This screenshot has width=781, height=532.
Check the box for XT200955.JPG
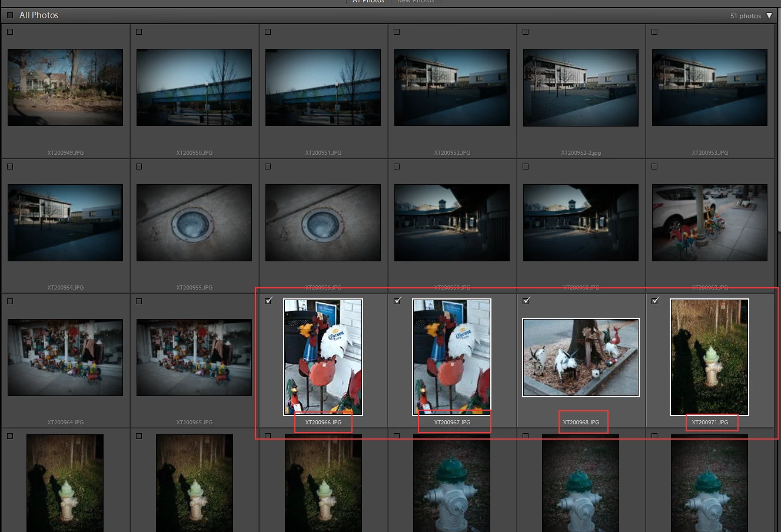pyautogui.click(x=139, y=167)
